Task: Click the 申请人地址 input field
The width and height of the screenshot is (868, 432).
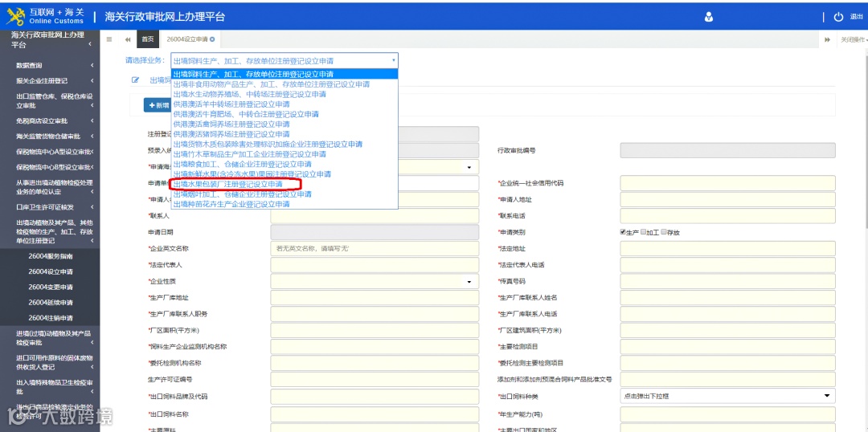Action: click(727, 200)
